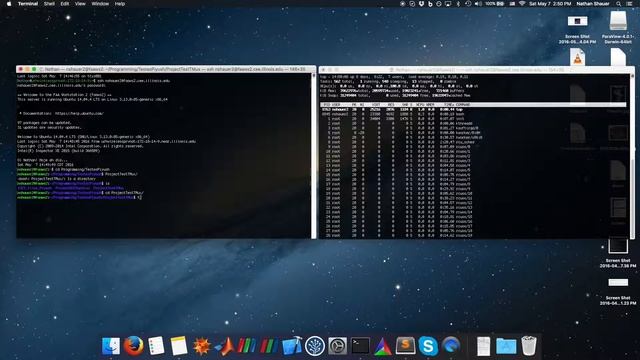Select the VLC cone file on desktop
The height and width of the screenshot is (360, 640).
[578, 57]
